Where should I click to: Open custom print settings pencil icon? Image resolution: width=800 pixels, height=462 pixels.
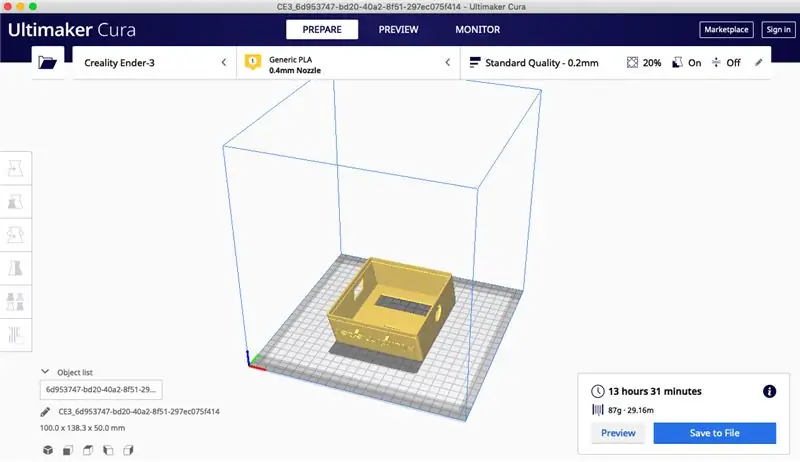coord(759,62)
